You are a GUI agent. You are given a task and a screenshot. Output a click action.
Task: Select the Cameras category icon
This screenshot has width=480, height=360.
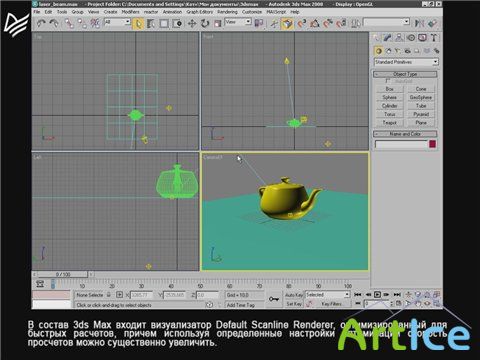(407, 51)
